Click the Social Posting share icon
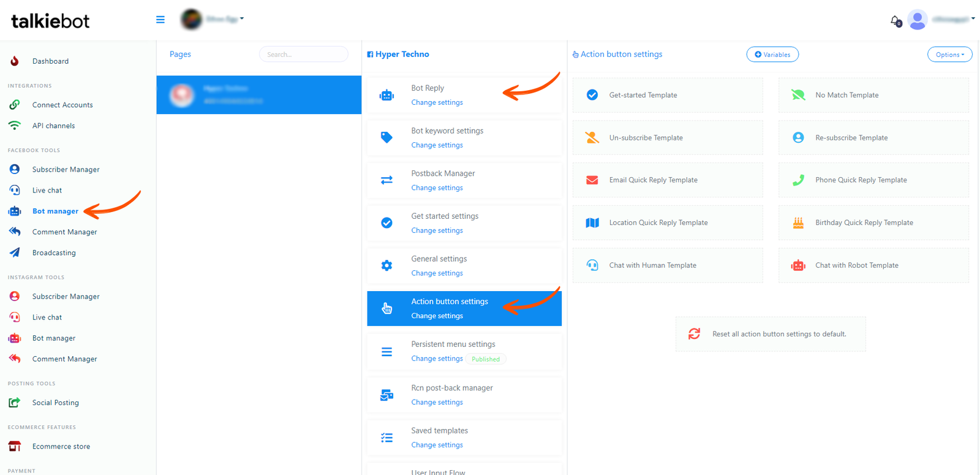The width and height of the screenshot is (980, 475). pos(15,403)
